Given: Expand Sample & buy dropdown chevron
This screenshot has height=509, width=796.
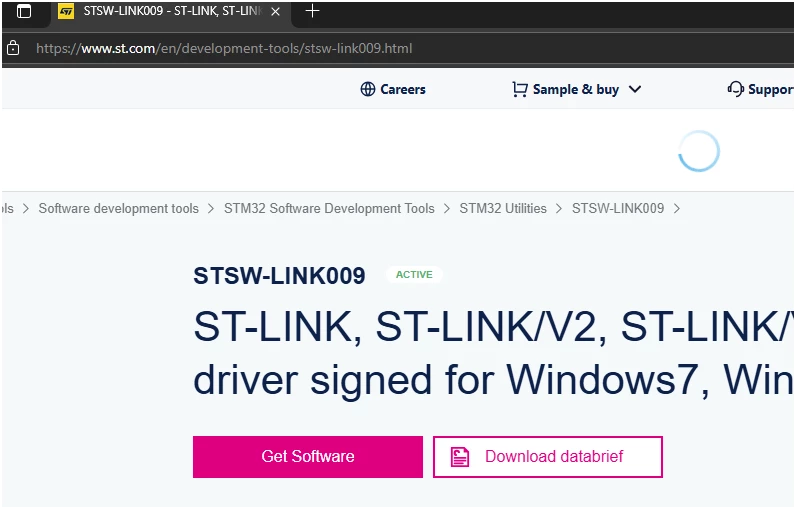Looking at the screenshot, I should (635, 89).
